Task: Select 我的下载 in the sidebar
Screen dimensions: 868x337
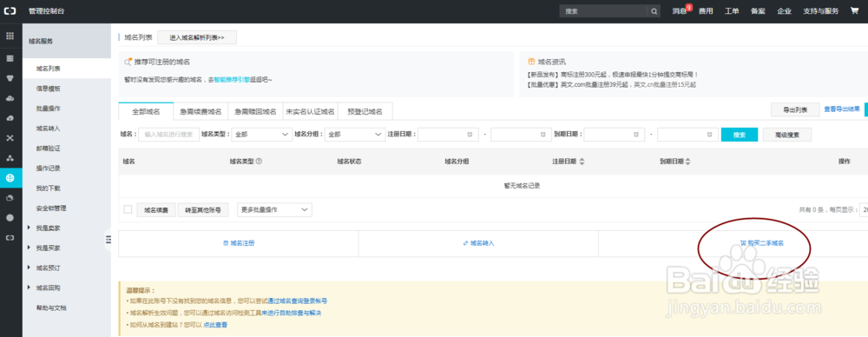Action: pyautogui.click(x=48, y=188)
